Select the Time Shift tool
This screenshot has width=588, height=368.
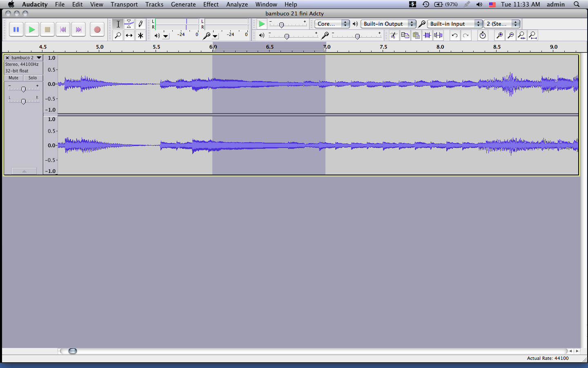[x=129, y=36]
